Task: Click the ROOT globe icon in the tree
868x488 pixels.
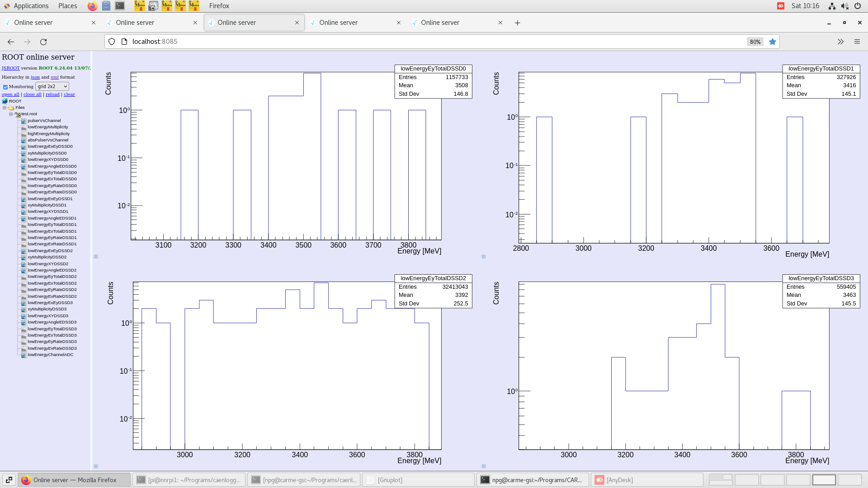Action: coord(5,101)
